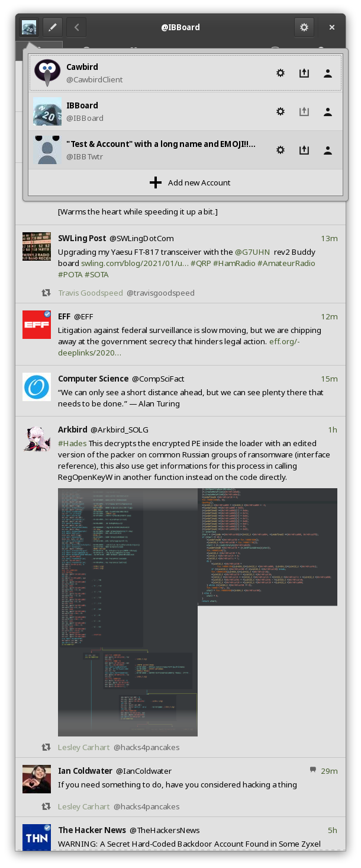Switch to the IBBoard account row
This screenshot has width=361, height=868.
[186, 111]
